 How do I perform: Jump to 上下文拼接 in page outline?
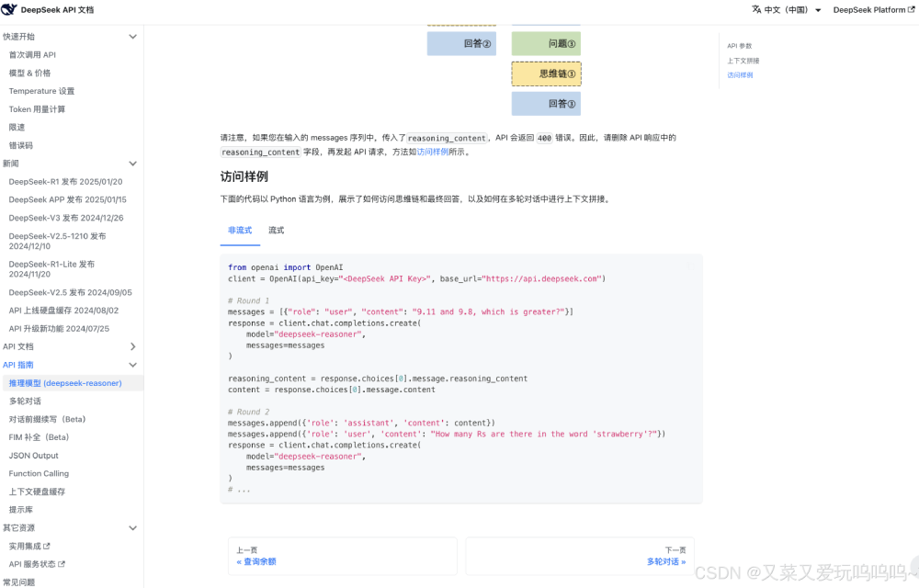(743, 61)
